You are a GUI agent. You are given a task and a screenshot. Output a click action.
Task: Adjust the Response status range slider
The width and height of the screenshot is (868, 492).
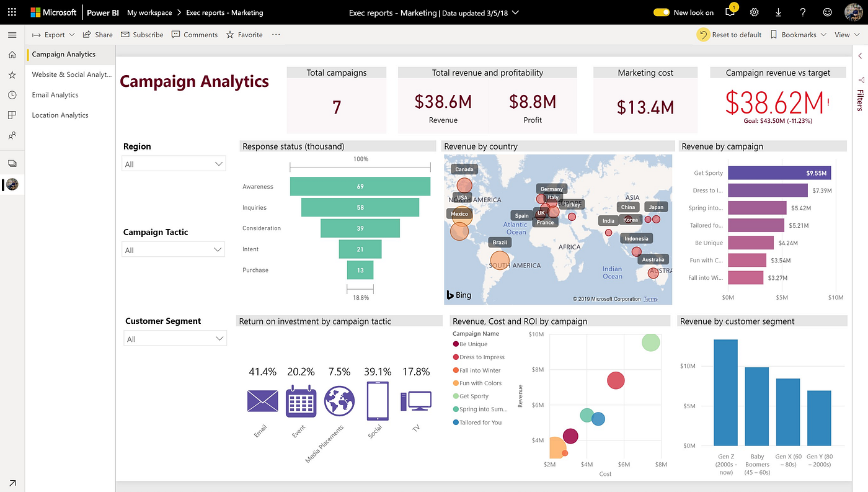tap(360, 166)
